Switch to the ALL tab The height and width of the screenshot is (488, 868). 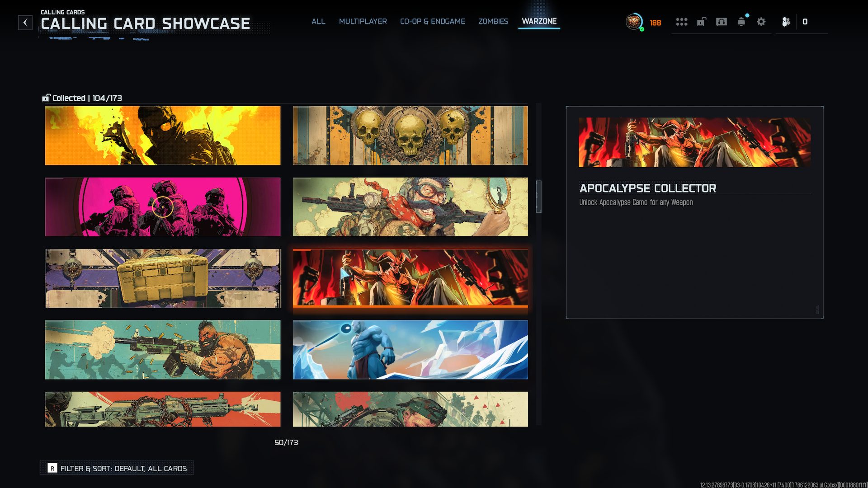pos(318,21)
